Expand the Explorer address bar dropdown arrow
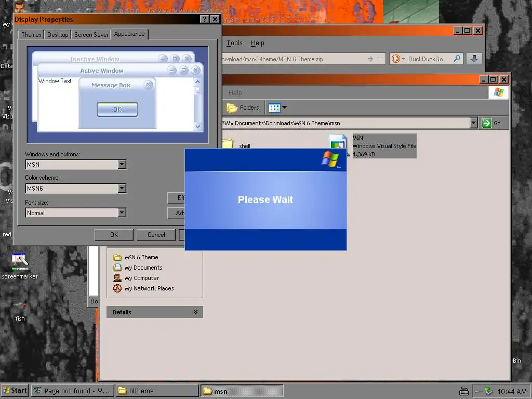Viewport: 532px width, 399px height. tap(474, 123)
